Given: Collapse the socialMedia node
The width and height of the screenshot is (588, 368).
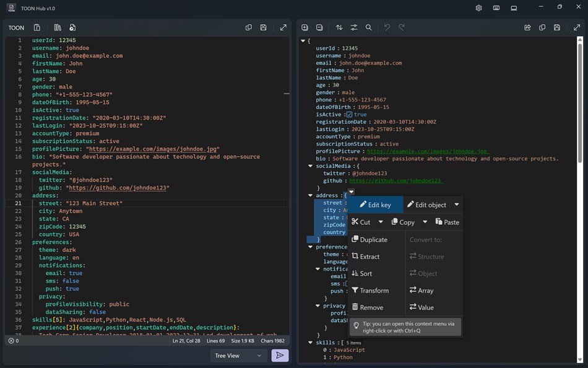Looking at the screenshot, I should tap(310, 166).
